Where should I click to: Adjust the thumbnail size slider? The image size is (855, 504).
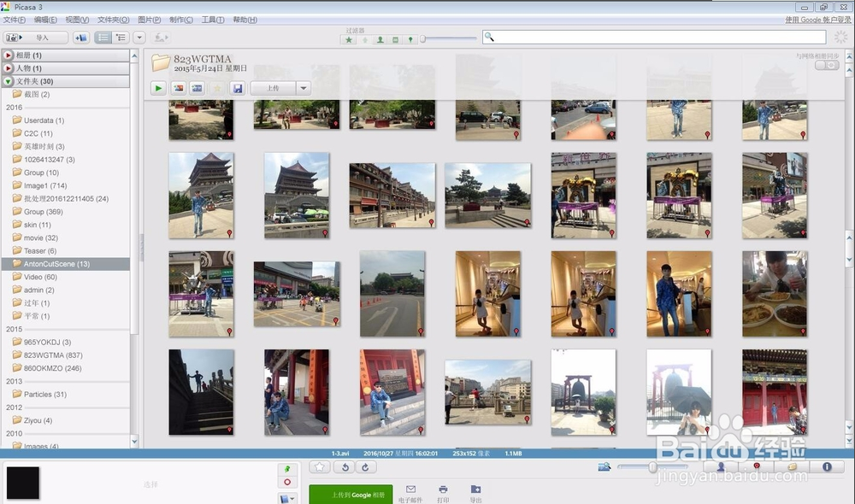(652, 467)
